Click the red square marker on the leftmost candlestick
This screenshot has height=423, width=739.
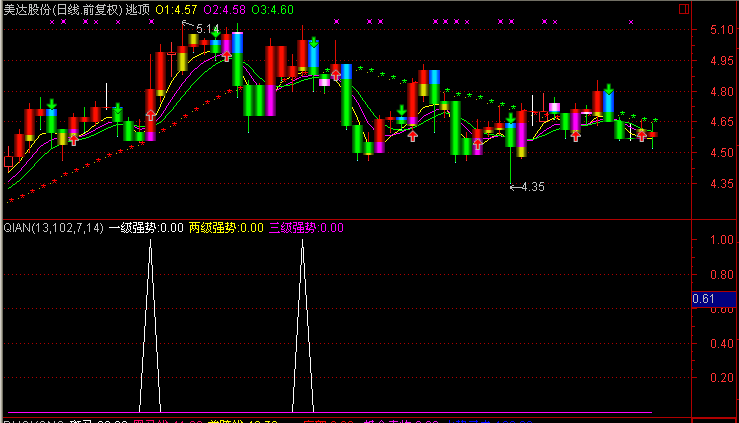9,160
